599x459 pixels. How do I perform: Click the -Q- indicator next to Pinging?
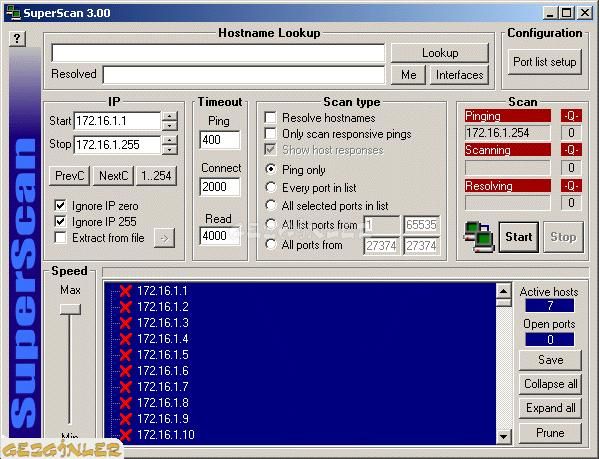point(571,116)
